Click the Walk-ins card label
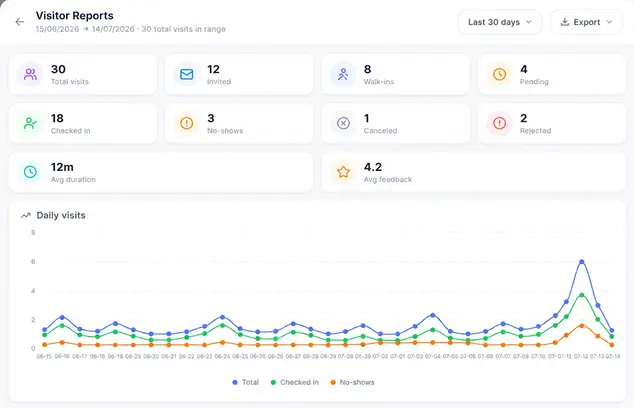The width and height of the screenshot is (634, 408). (x=379, y=82)
